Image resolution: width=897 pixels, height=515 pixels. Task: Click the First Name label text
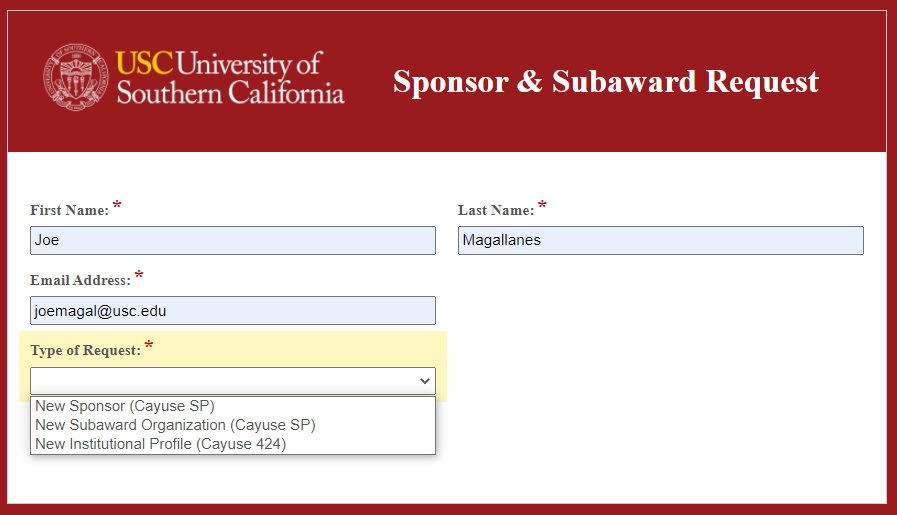[69, 211]
